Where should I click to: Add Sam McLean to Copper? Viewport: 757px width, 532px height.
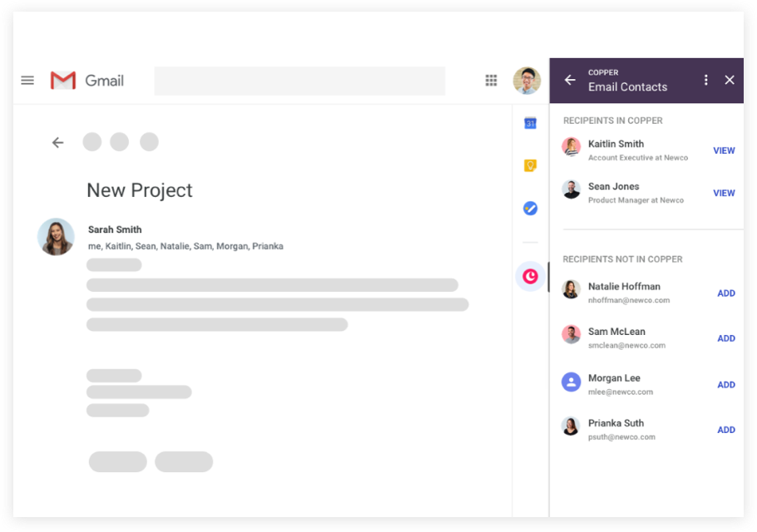(726, 338)
